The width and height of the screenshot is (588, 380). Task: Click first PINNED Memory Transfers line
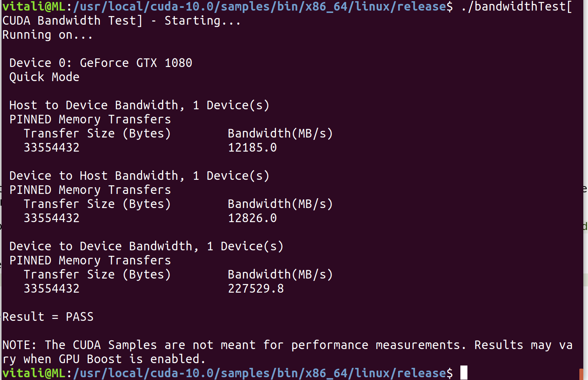click(x=90, y=119)
